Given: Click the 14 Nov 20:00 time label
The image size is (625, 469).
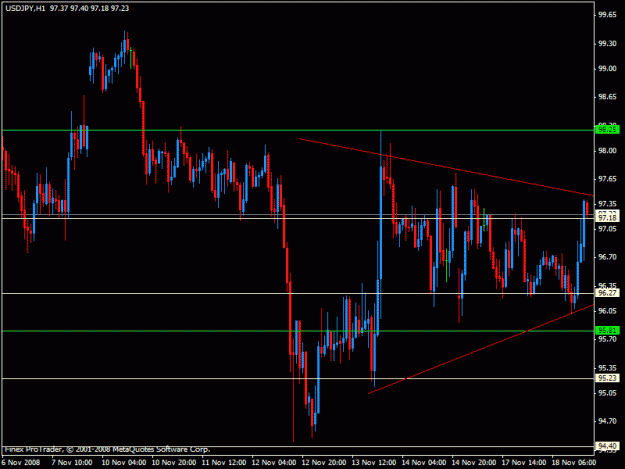Looking at the screenshot, I should pyautogui.click(x=474, y=463).
